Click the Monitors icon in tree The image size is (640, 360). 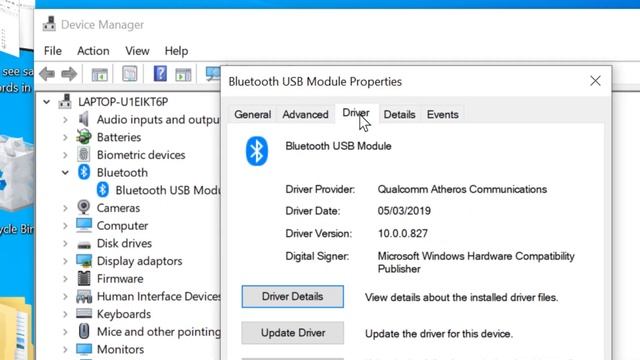(x=84, y=349)
